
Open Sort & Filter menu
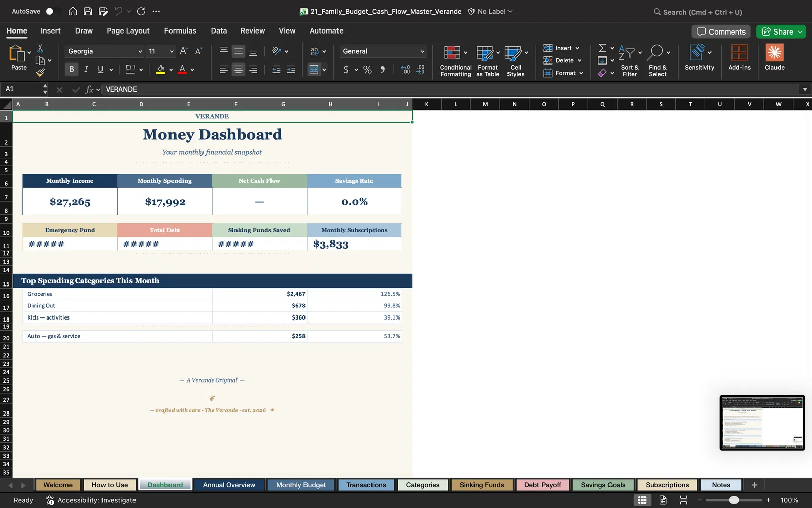[x=630, y=61]
